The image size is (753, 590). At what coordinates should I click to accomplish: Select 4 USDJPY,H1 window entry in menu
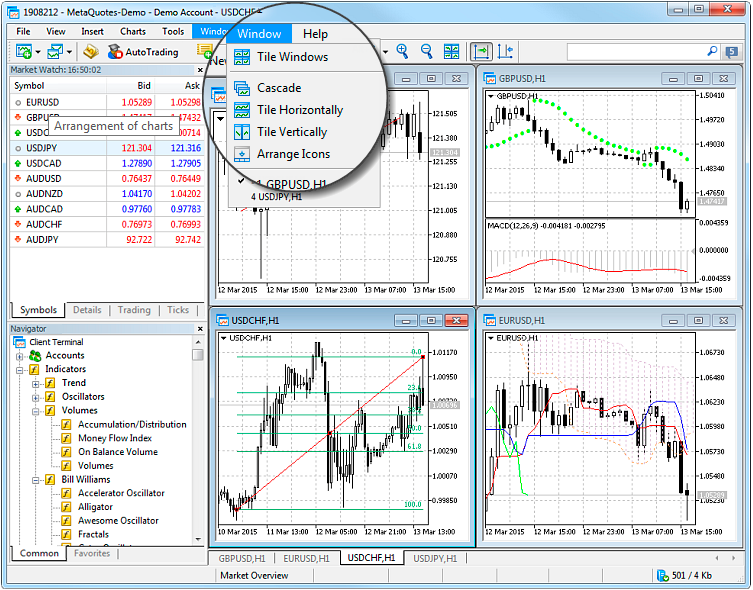click(x=277, y=197)
